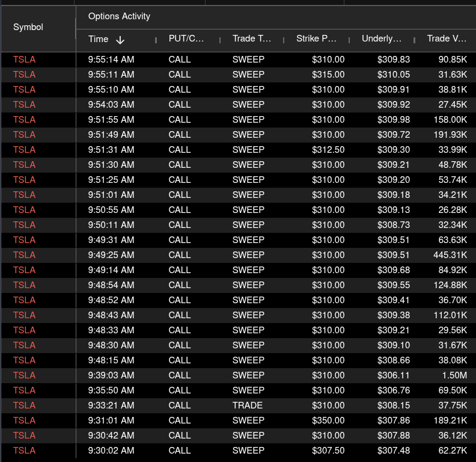Viewport: 476px width, 462px height.
Task: Click the time cell 9:48:30 AM
Action: point(111,345)
